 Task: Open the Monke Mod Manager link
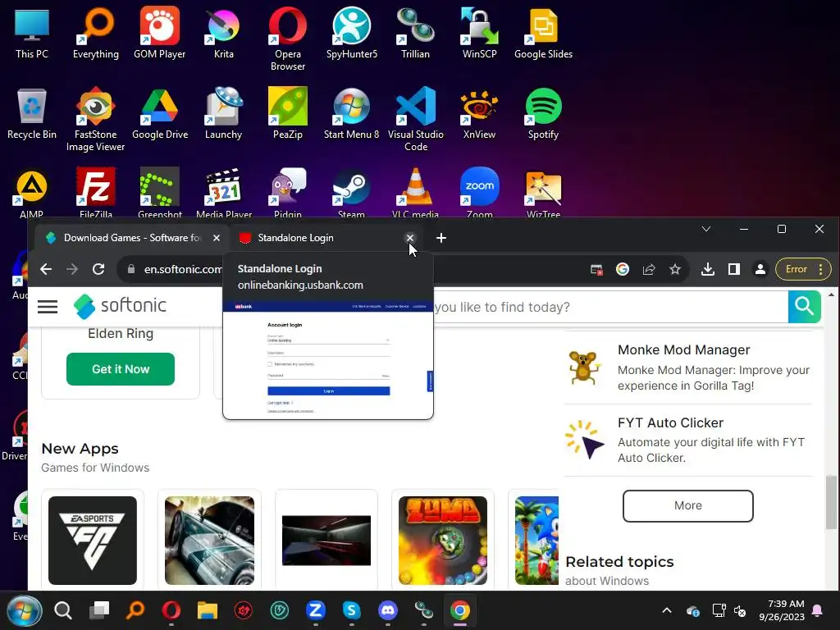[683, 349]
